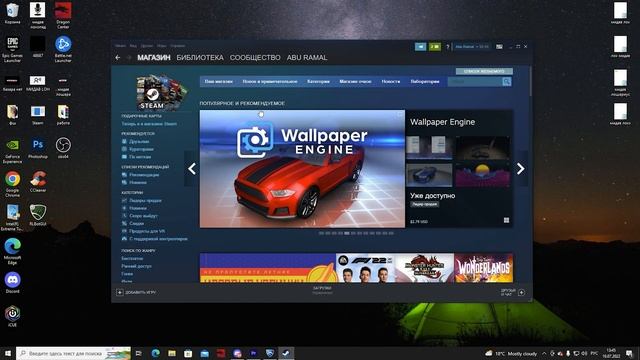The image size is (640, 360).
Task: Click the Steam gift cards logo image
Action: [x=162, y=92]
